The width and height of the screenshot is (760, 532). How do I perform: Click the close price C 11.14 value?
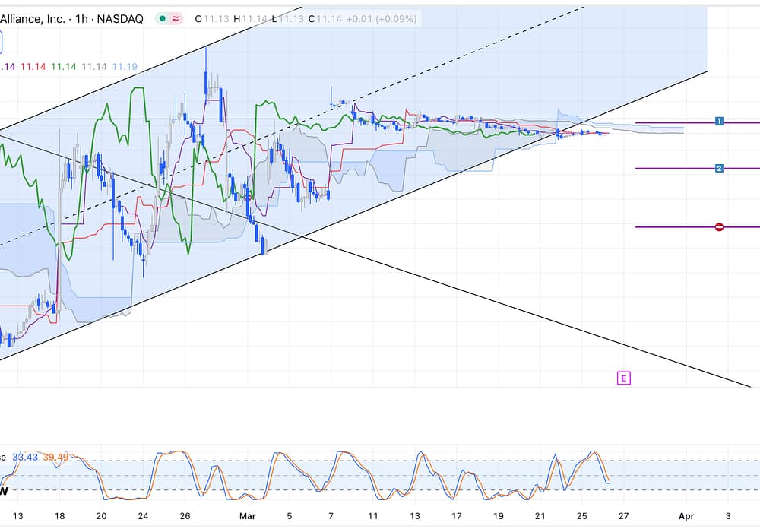point(325,19)
